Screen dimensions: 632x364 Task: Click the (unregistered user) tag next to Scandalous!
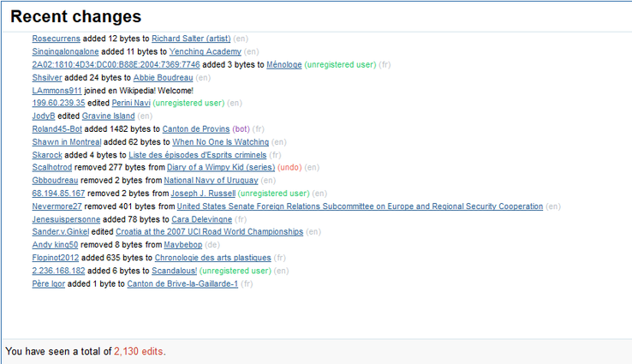point(236,271)
